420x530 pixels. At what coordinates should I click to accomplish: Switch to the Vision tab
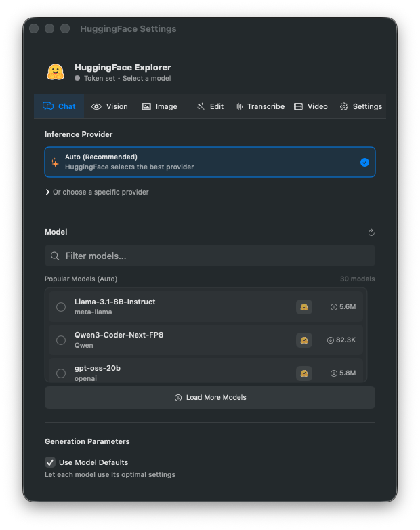[x=110, y=106]
